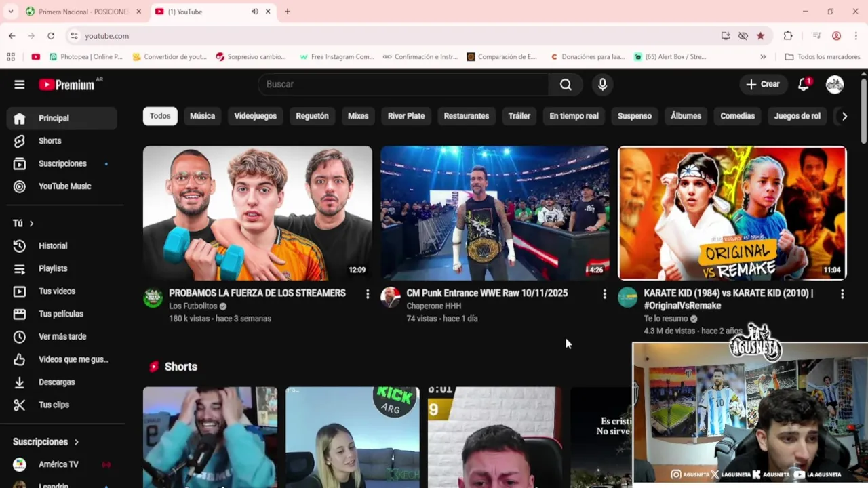The height and width of the screenshot is (488, 868).
Task: Open Ver más tarde list
Action: [x=62, y=337]
